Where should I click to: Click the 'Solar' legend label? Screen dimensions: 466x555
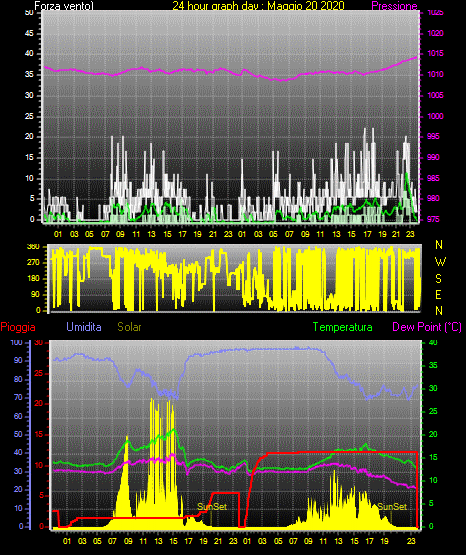click(x=129, y=327)
